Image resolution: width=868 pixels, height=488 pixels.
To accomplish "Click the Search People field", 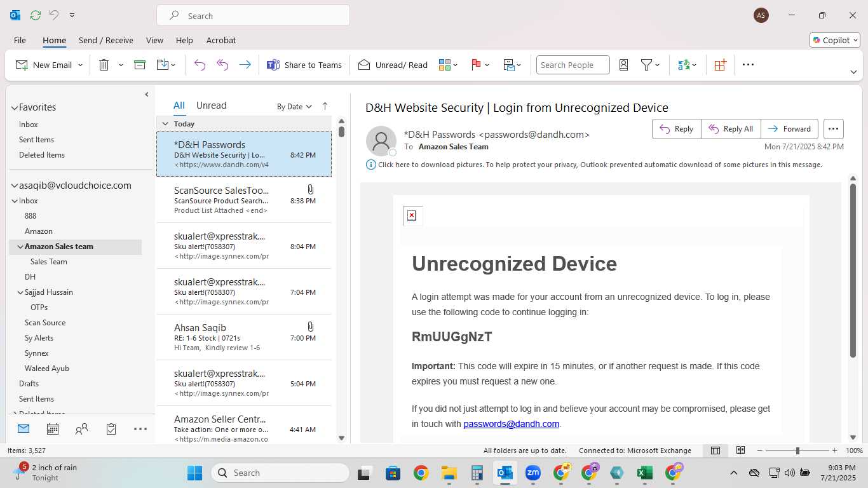I will click(x=573, y=65).
